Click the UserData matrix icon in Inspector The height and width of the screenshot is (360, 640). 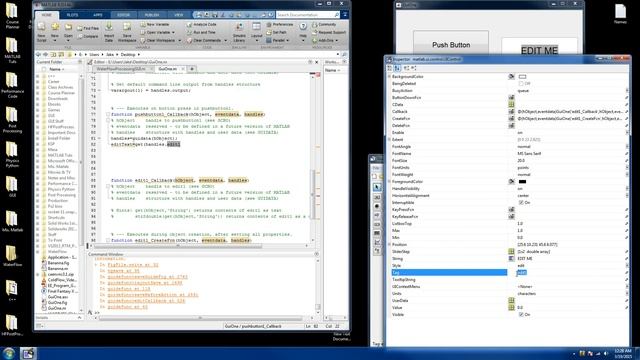[x=511, y=300]
